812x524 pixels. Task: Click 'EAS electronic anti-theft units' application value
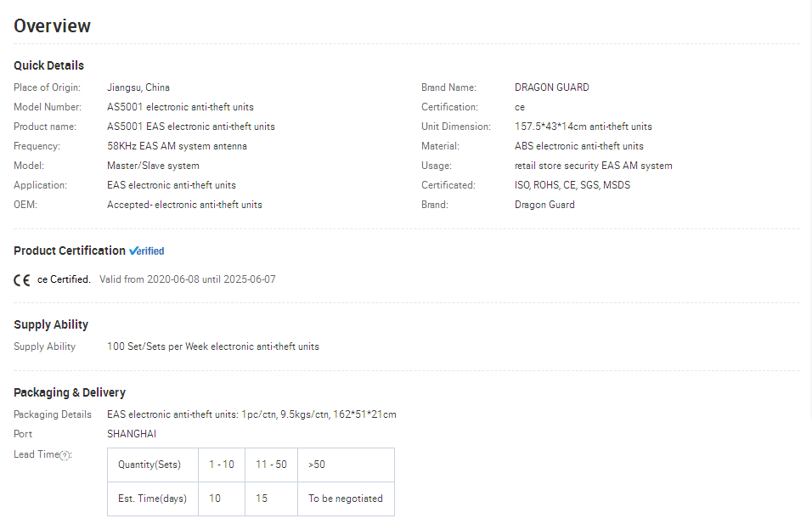(172, 185)
